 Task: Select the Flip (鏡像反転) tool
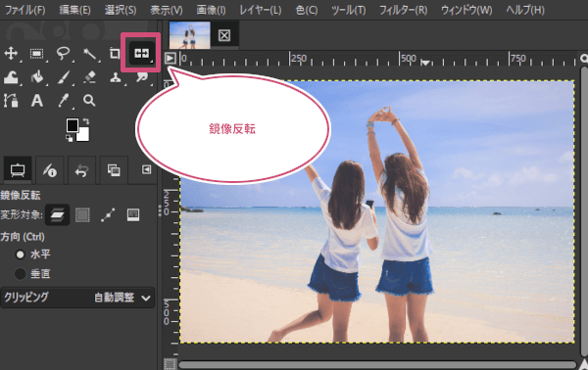141,53
